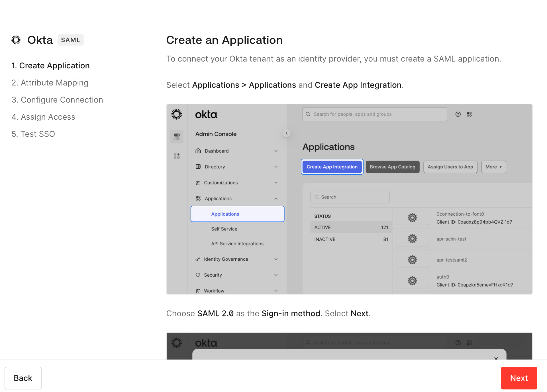Click Browse App Catalog button

393,167
